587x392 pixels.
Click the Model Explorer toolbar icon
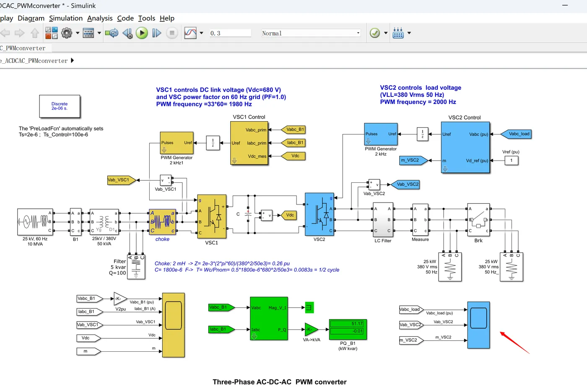(88, 33)
